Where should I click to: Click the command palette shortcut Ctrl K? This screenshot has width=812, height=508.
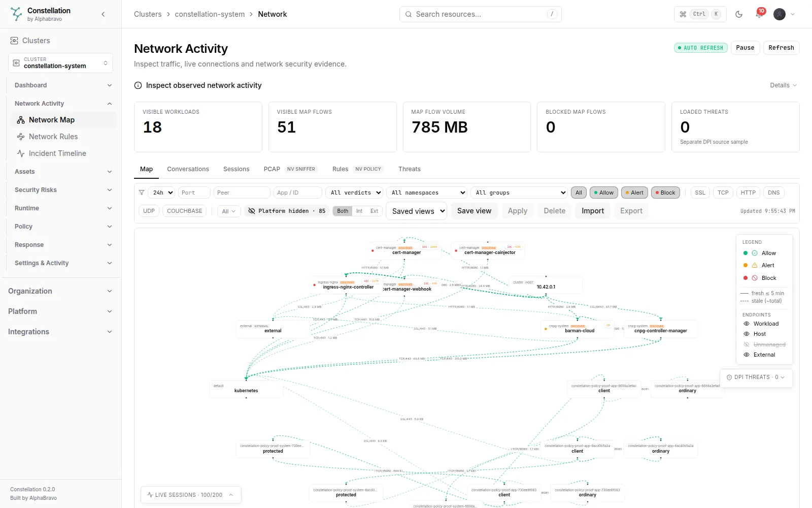[x=700, y=14]
